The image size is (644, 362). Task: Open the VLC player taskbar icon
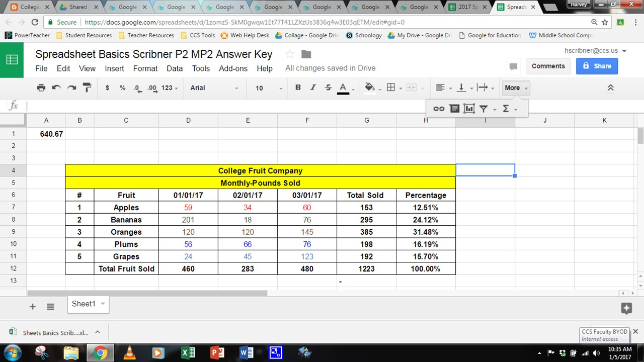tap(129, 353)
